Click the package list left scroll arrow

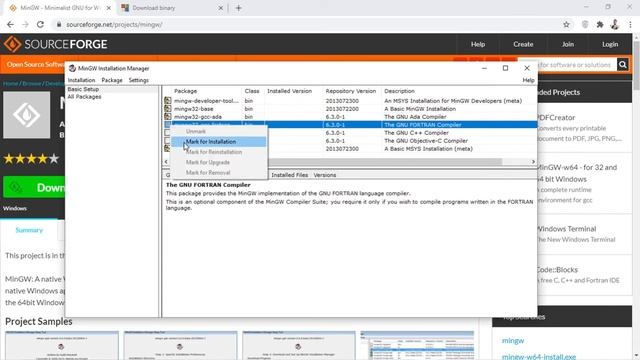pyautogui.click(x=166, y=162)
